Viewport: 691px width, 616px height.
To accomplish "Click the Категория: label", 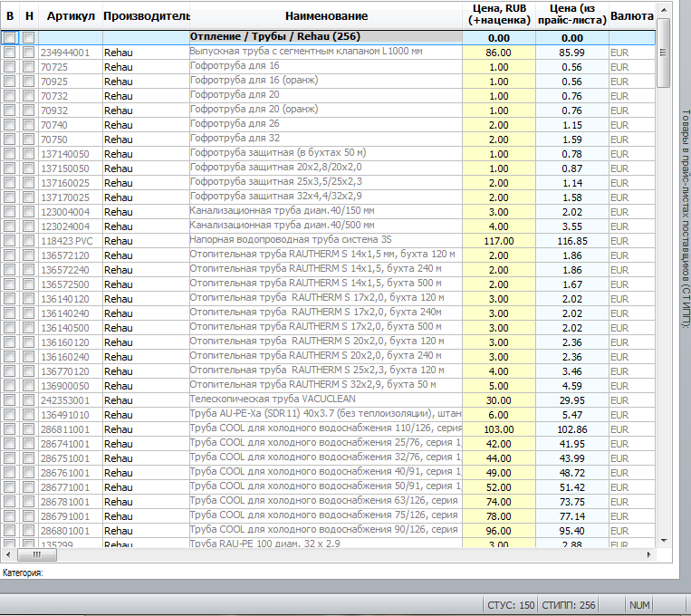I will pos(23,573).
